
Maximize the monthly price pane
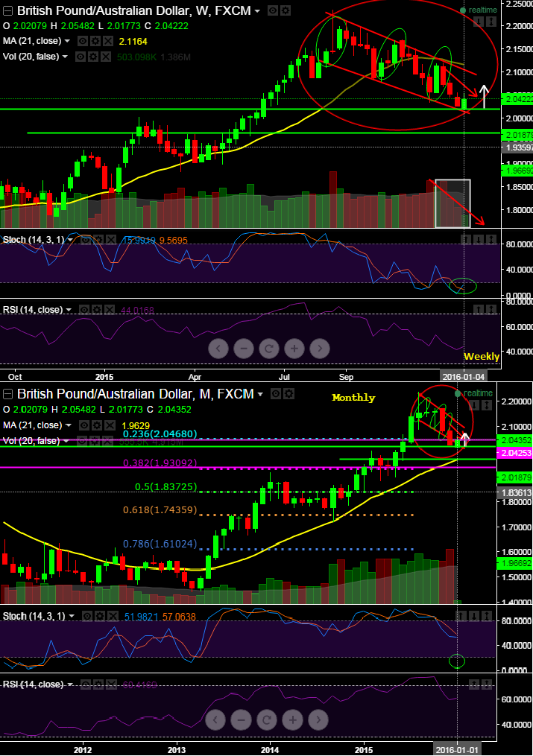click(488, 404)
